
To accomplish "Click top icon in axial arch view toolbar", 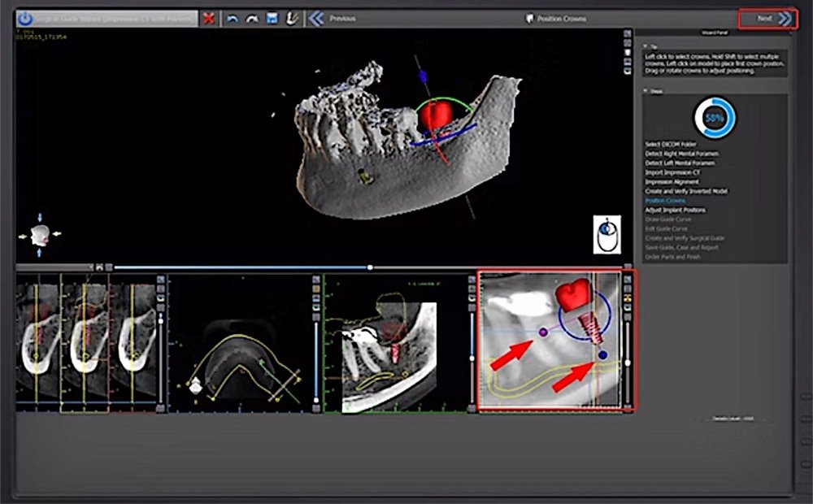I will pos(316,280).
